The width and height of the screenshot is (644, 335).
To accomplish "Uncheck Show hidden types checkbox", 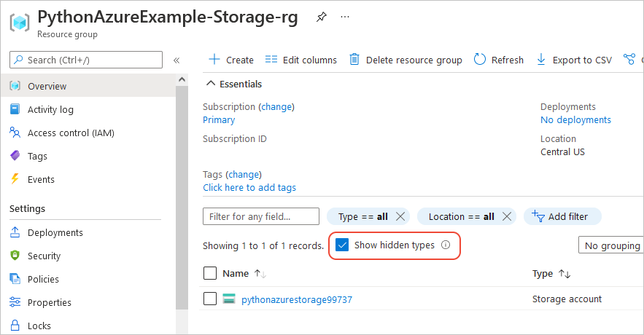I will pos(342,245).
